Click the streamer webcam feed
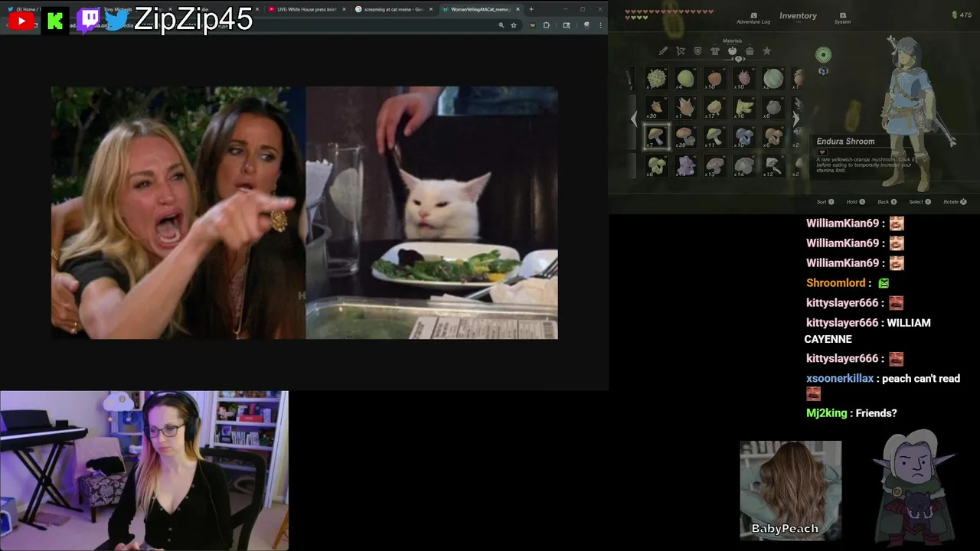The image size is (980, 551). 145,471
